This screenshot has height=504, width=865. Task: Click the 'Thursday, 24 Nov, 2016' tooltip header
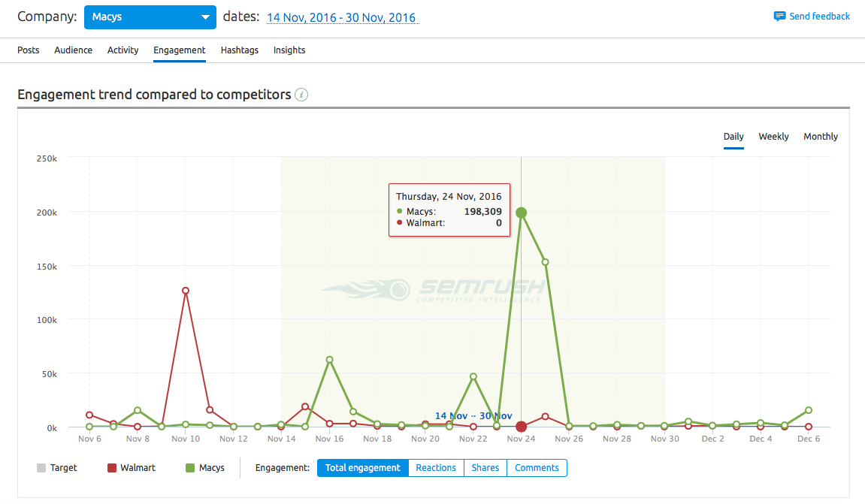[449, 196]
